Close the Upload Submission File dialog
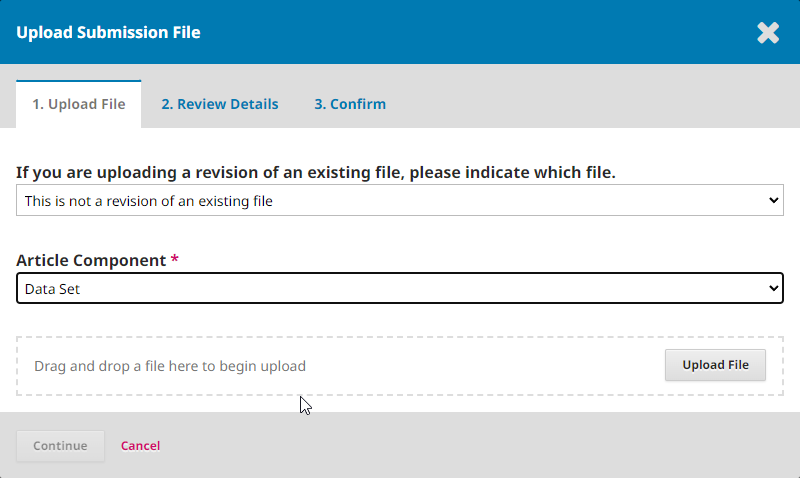Viewport: 800px width, 478px height. [x=767, y=33]
